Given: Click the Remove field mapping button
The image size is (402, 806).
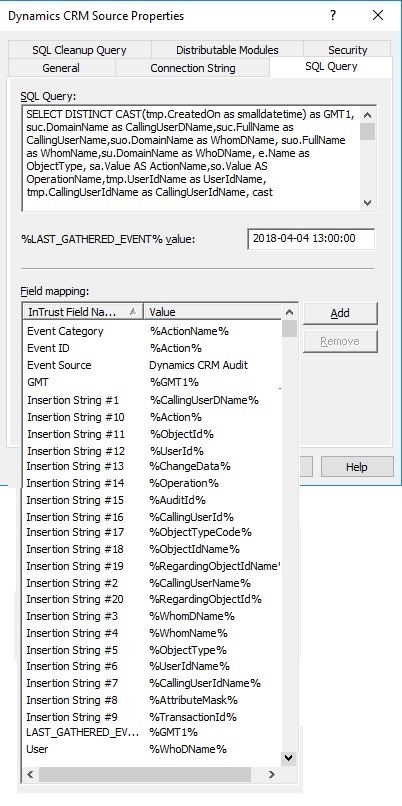Looking at the screenshot, I should click(x=340, y=341).
